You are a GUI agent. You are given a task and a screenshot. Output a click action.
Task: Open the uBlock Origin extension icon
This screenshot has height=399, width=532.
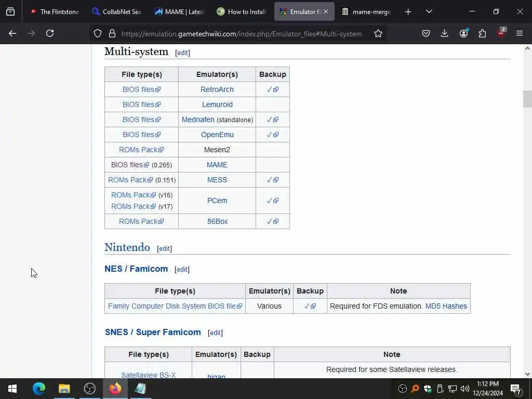pos(501,33)
